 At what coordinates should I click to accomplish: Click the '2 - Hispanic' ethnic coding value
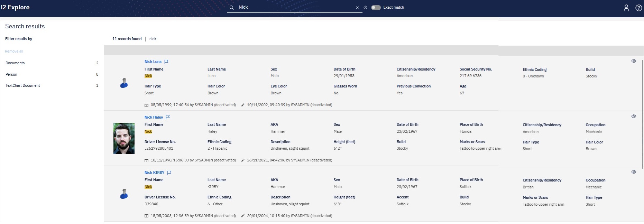218,148
